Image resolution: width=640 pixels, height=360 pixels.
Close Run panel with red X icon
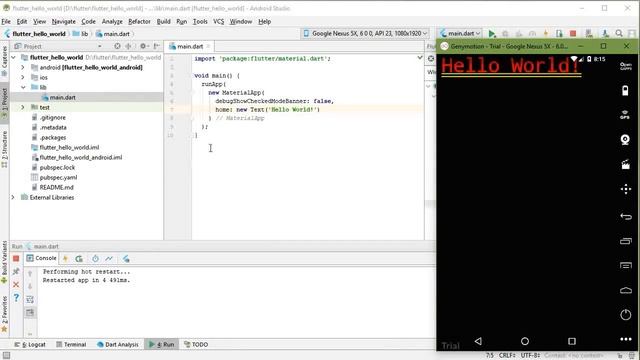click(16, 284)
